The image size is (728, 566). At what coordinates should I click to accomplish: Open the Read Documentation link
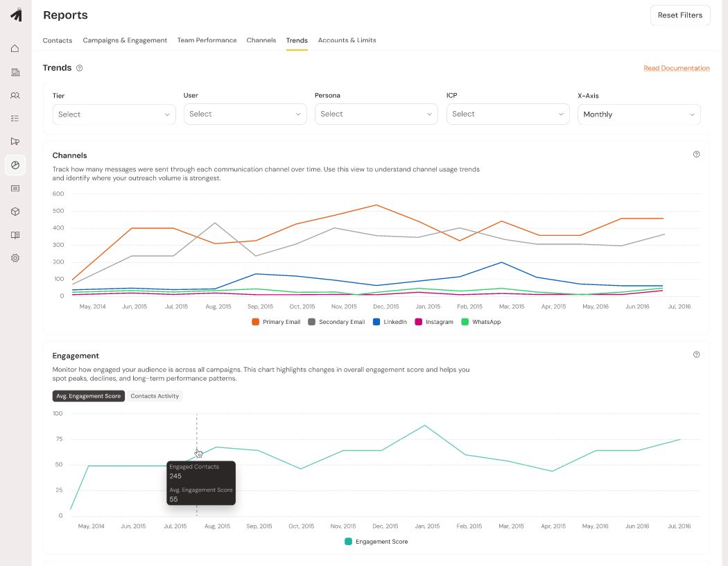point(676,68)
